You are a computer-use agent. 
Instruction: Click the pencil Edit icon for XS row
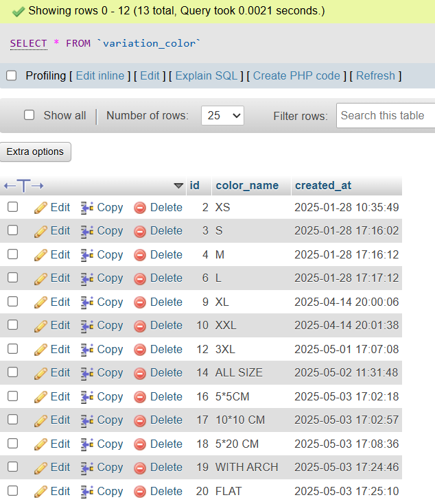point(40,208)
